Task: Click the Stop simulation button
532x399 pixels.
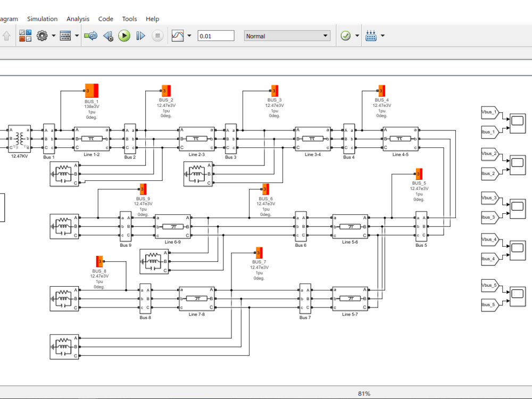Action: click(x=157, y=36)
